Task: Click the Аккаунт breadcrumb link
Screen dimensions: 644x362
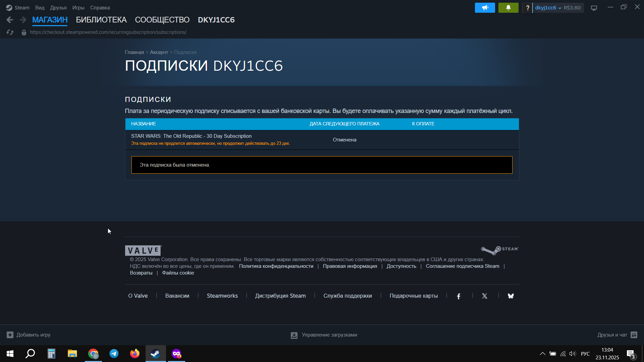Action: click(159, 52)
